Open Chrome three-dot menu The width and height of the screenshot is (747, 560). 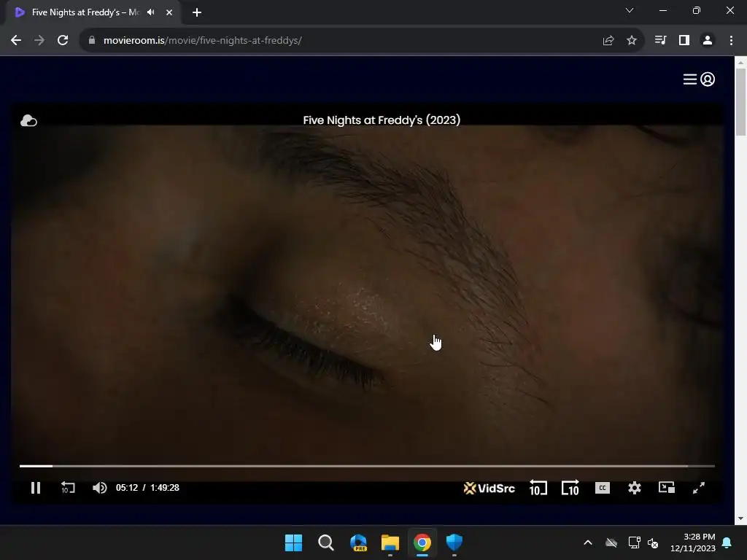coord(731,41)
